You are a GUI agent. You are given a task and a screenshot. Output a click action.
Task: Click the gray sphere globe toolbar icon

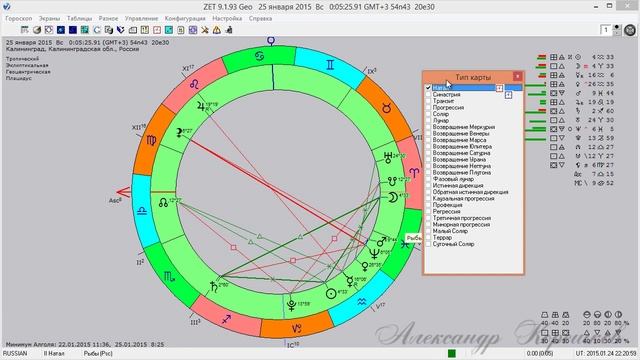(37, 30)
